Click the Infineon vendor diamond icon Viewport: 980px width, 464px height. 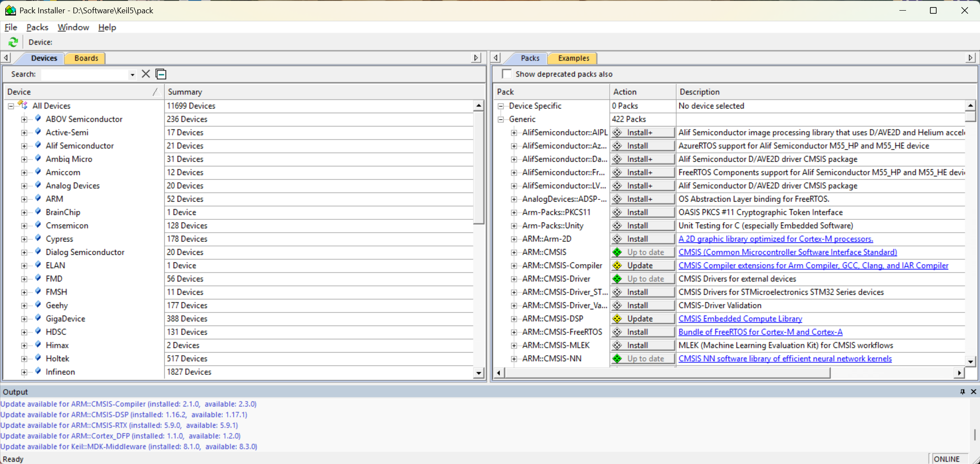point(38,371)
